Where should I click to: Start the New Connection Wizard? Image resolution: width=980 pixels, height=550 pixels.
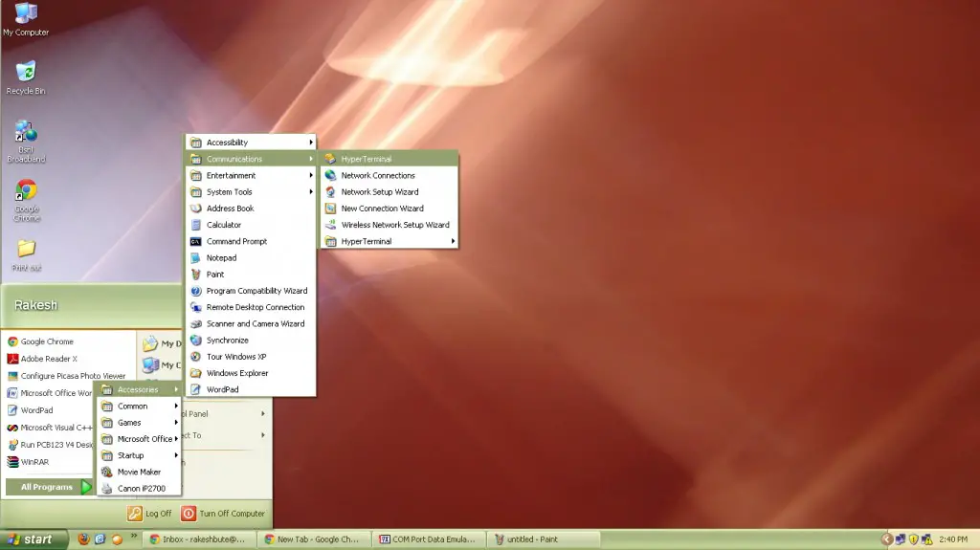389,209
